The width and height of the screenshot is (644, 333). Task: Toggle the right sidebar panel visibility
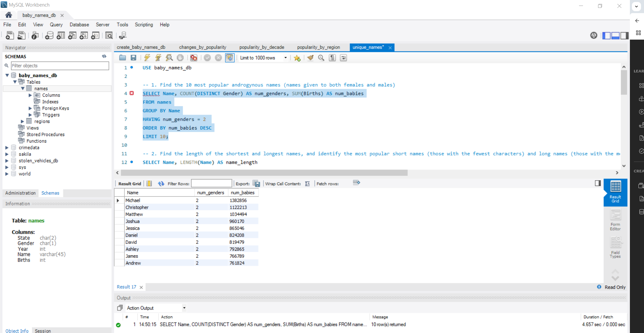point(624,35)
